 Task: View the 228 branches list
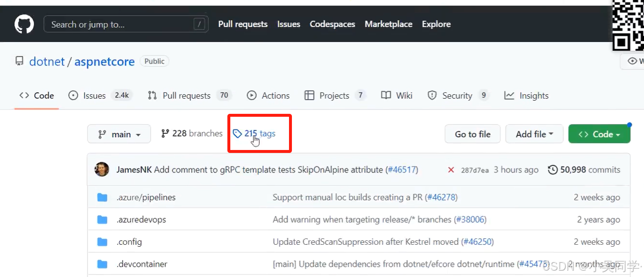pyautogui.click(x=192, y=133)
